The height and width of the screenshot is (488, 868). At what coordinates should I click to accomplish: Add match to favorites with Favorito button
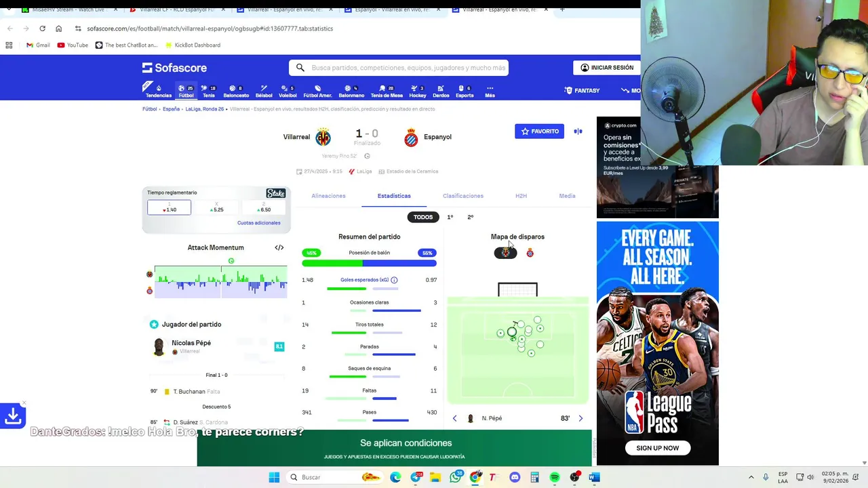(x=539, y=131)
